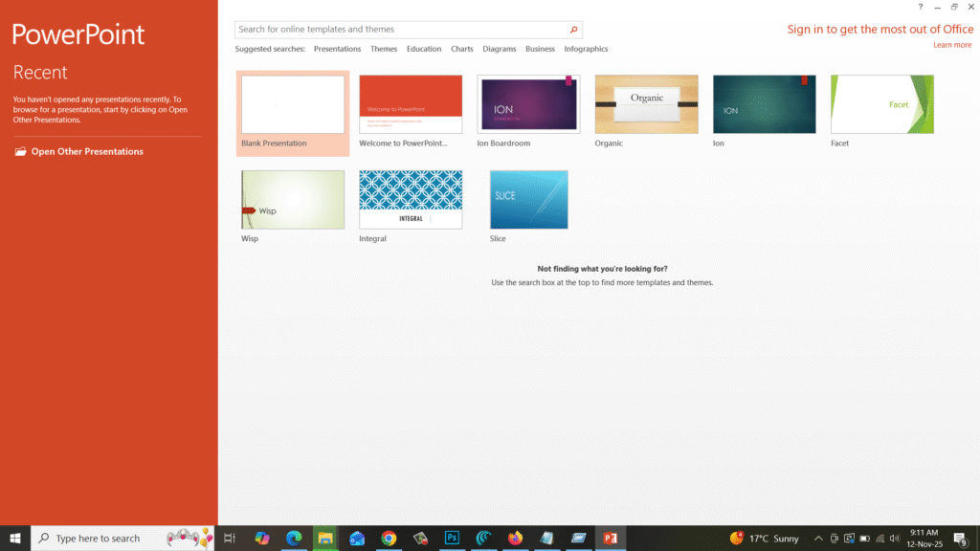Open Task View on the taskbar
This screenshot has width=980, height=551.
(231, 538)
